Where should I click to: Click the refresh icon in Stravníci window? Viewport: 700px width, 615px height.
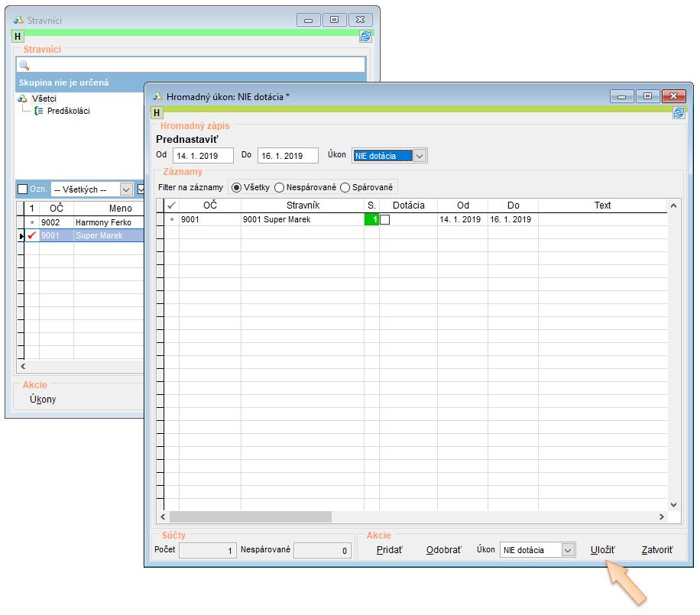point(365,36)
